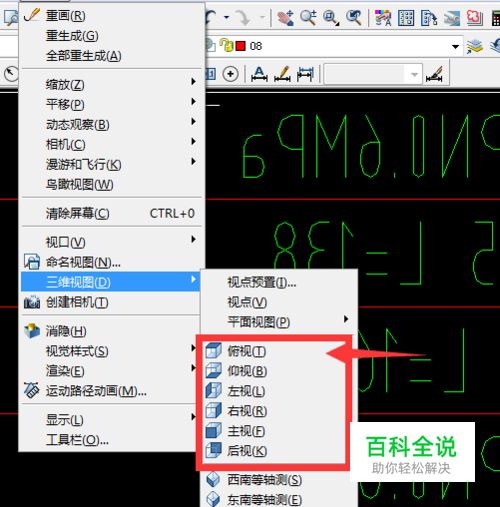Select the Dimension Text Edit tool
500x507 pixels.
259,74
